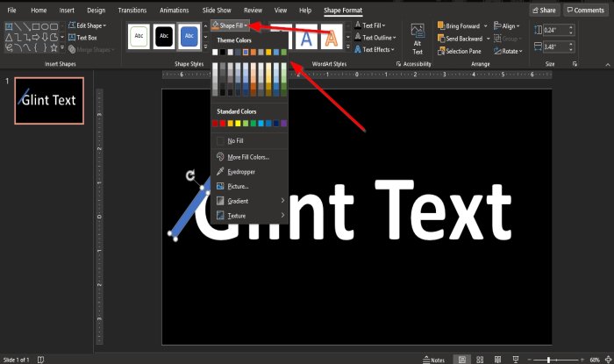Select the white Abc shape style preset
The width and height of the screenshot is (614, 364).
click(x=139, y=36)
